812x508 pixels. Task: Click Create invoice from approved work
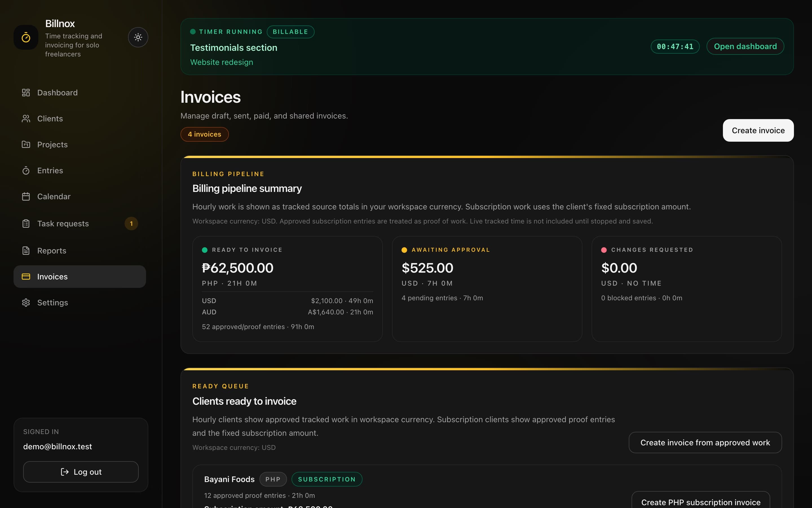click(705, 443)
